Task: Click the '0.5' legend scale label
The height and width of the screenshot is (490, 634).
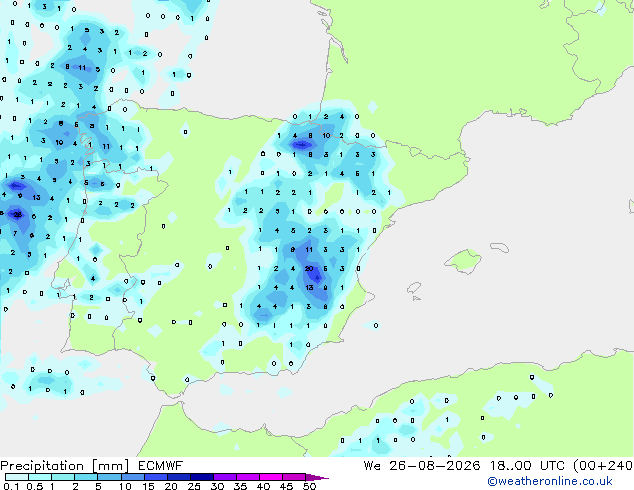Action: click(35, 486)
